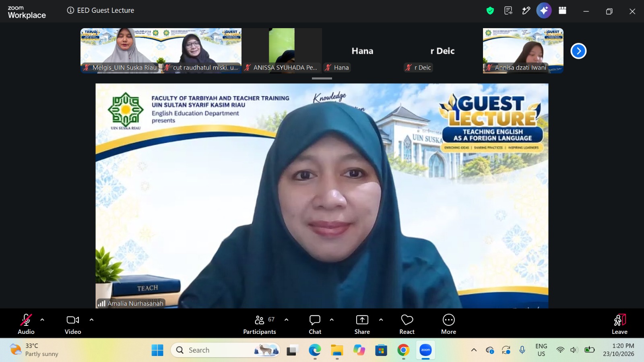
Task: Open the annotate pen tool icon
Action: [x=526, y=11]
